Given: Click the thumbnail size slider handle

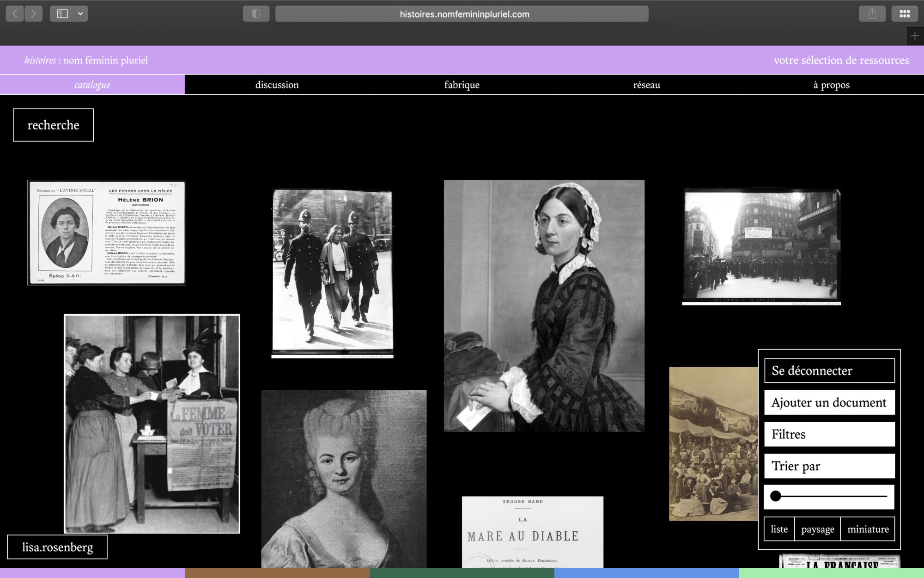Looking at the screenshot, I should point(776,496).
